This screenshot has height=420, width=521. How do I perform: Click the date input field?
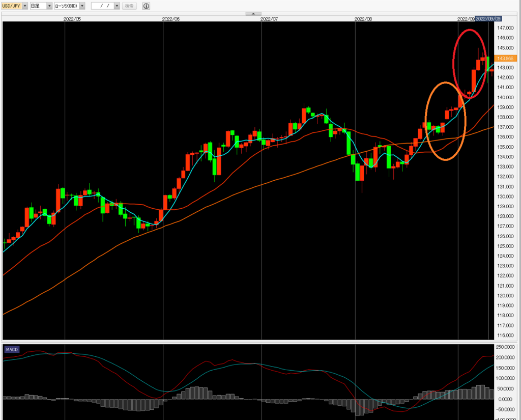[x=102, y=6]
